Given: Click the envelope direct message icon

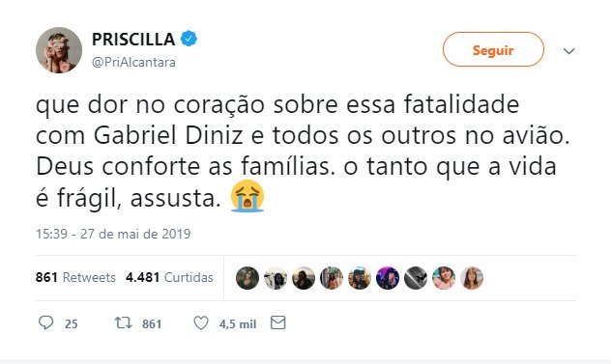Looking at the screenshot, I should coord(277,322).
